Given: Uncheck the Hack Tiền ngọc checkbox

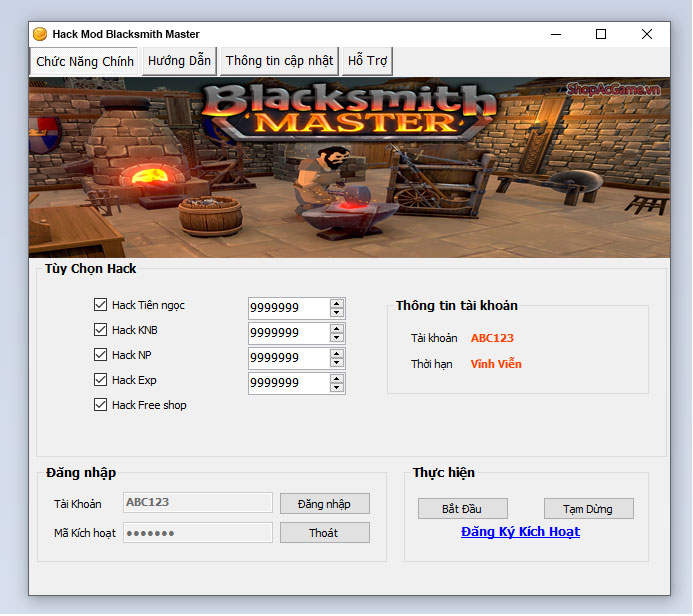Looking at the screenshot, I should tap(100, 305).
